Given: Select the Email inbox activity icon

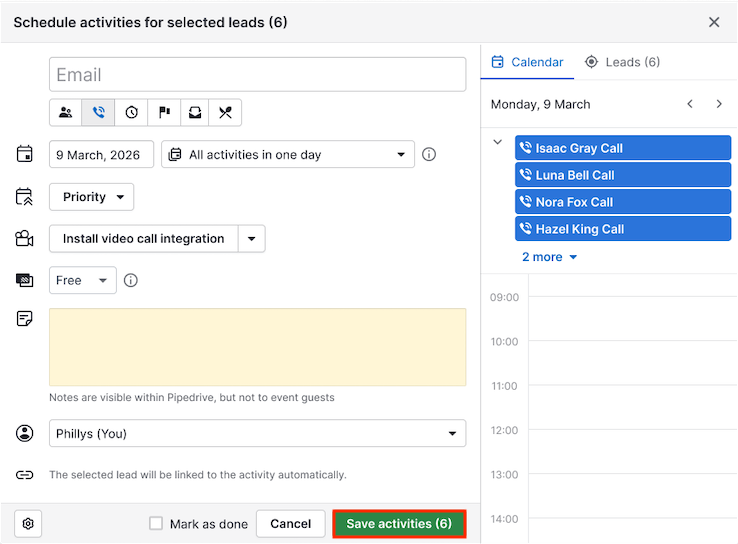Looking at the screenshot, I should point(195,113).
